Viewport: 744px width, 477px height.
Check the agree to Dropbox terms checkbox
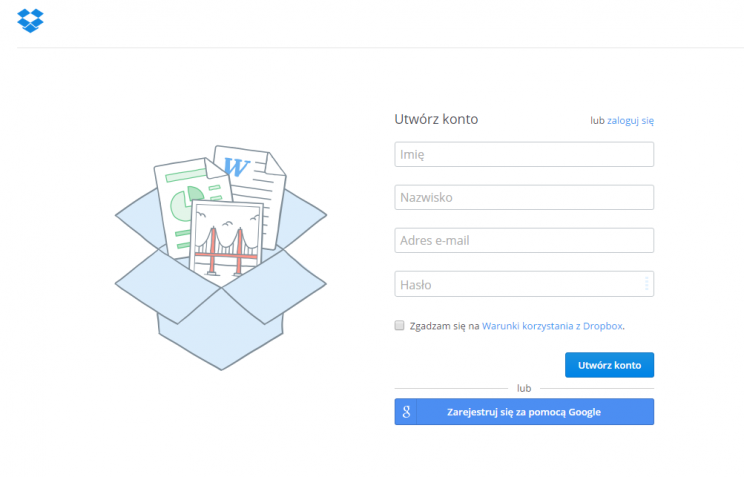(400, 325)
